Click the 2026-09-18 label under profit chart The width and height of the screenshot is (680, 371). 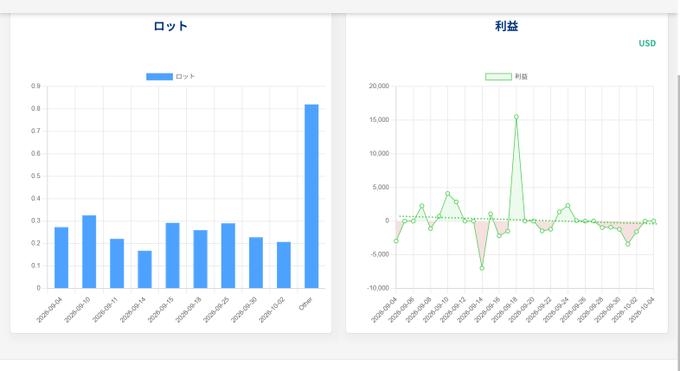pos(504,310)
